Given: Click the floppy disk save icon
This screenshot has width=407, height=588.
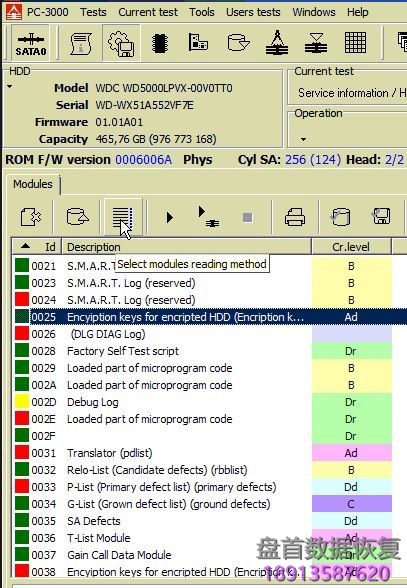Looking at the screenshot, I should coord(381,216).
